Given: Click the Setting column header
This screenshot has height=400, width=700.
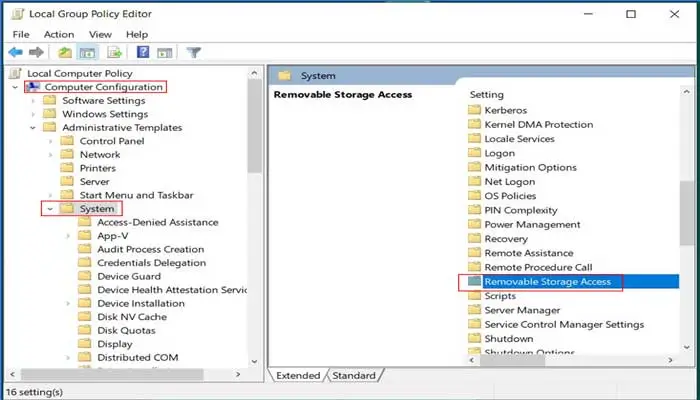Looking at the screenshot, I should 487,94.
